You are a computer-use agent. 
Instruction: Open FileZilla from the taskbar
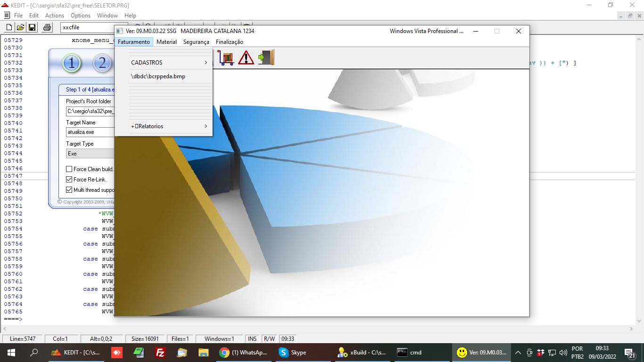(160, 352)
